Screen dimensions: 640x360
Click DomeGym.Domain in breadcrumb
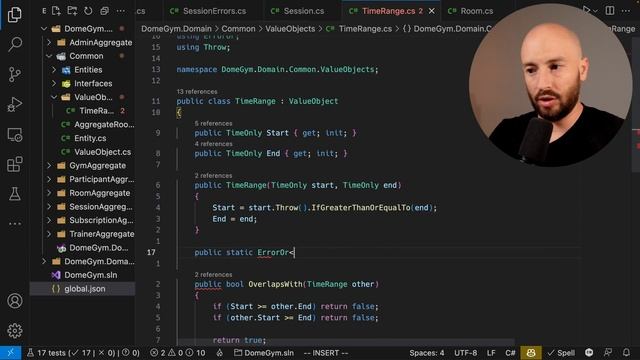(x=176, y=29)
